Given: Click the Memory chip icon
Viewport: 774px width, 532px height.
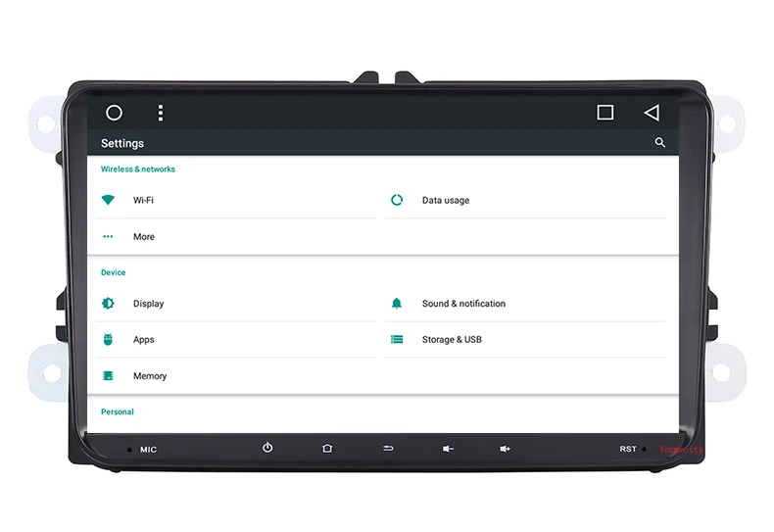Looking at the screenshot, I should [108, 375].
